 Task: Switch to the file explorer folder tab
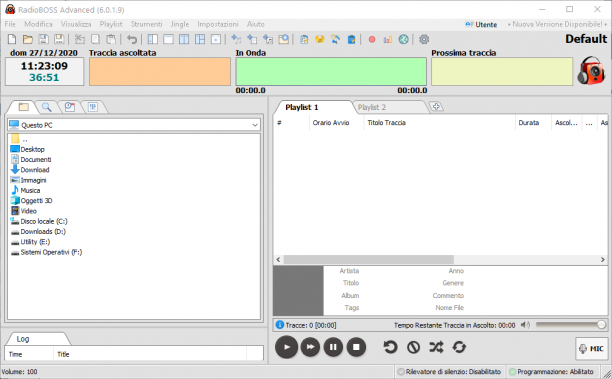(x=23, y=107)
